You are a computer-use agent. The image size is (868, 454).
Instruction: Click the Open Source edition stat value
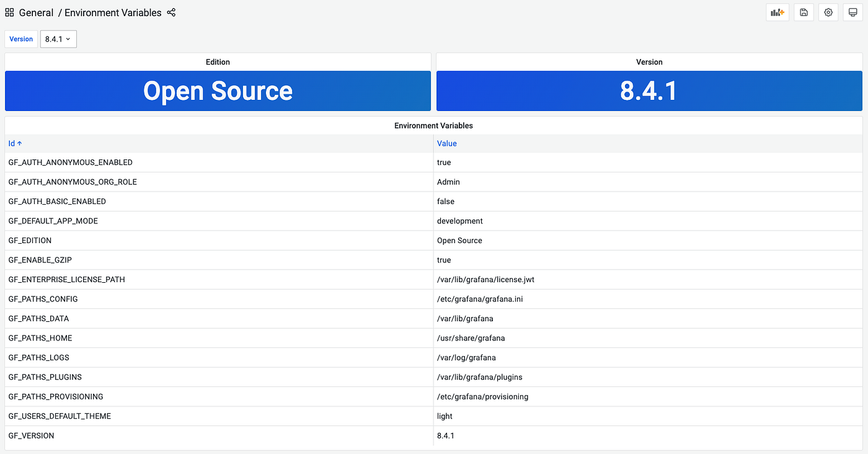pyautogui.click(x=218, y=91)
